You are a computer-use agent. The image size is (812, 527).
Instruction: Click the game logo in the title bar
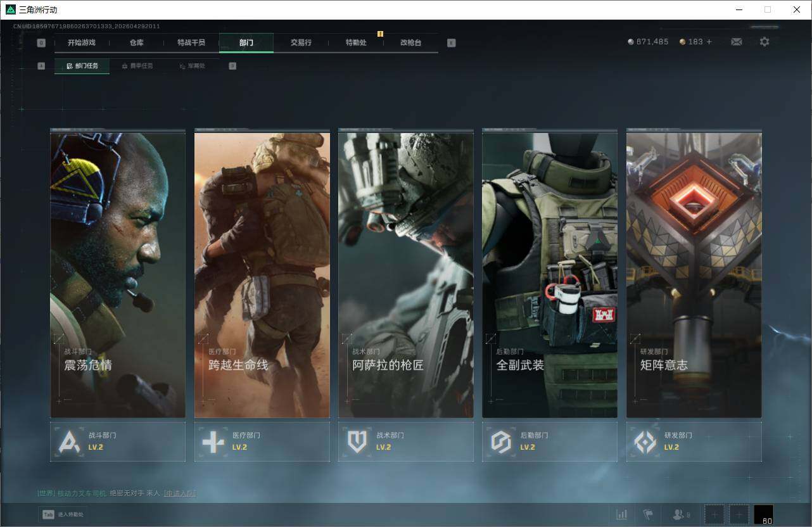pyautogui.click(x=10, y=10)
